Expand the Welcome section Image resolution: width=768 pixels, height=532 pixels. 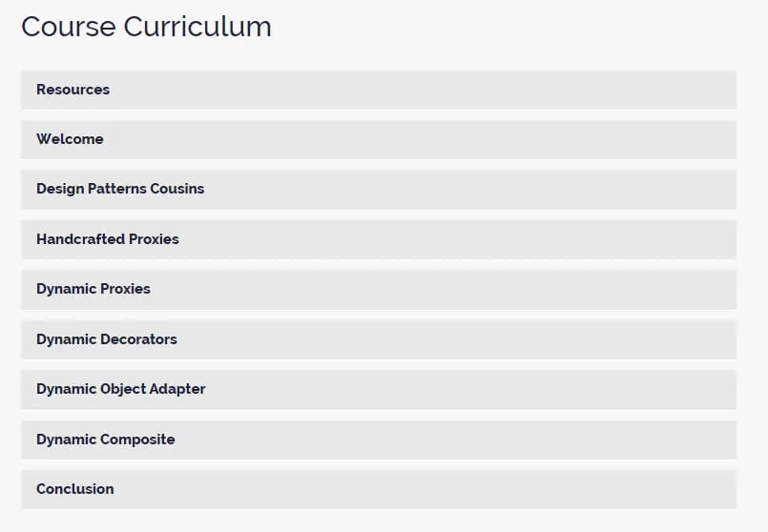[x=379, y=139]
